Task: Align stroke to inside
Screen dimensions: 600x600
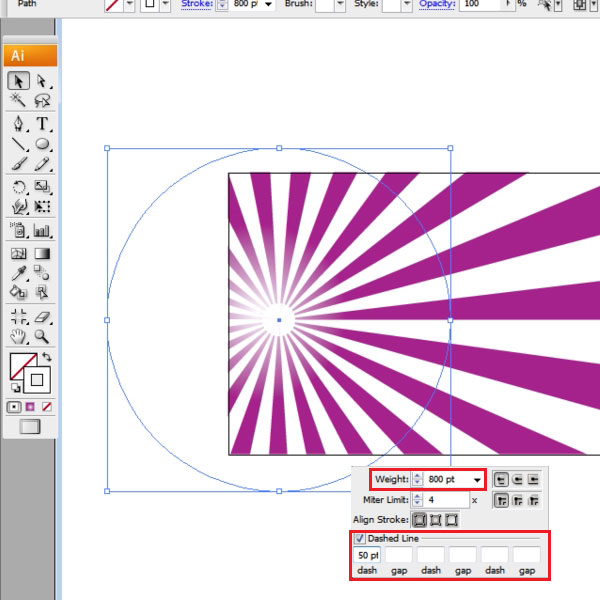Action: pos(435,520)
